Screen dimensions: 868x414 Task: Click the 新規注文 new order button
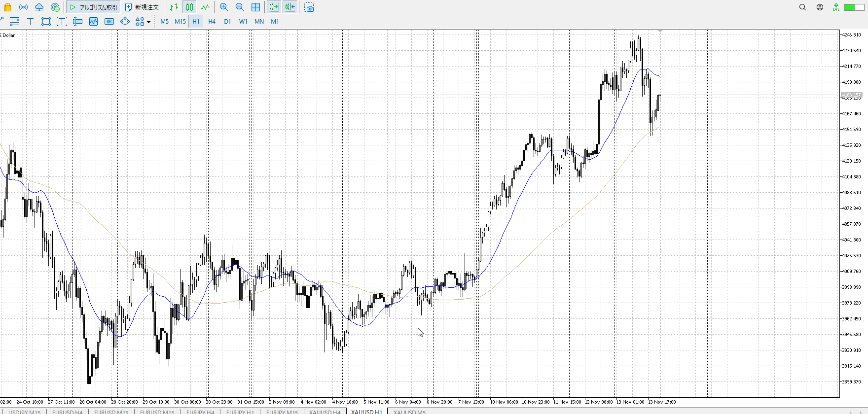point(142,7)
